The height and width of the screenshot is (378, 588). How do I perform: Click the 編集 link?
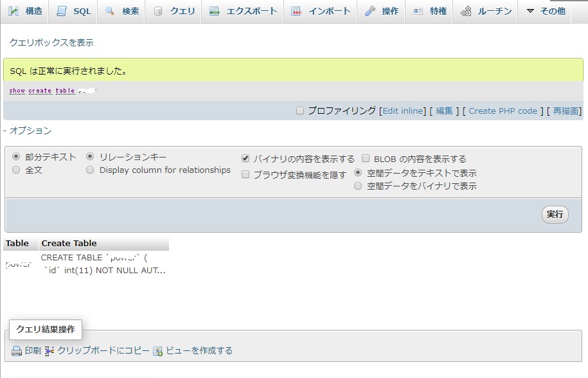[445, 111]
